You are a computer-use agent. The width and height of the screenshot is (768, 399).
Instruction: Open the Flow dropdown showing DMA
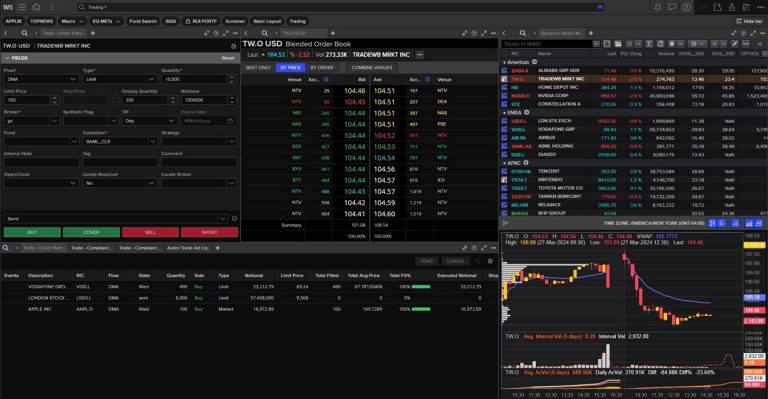coord(40,79)
